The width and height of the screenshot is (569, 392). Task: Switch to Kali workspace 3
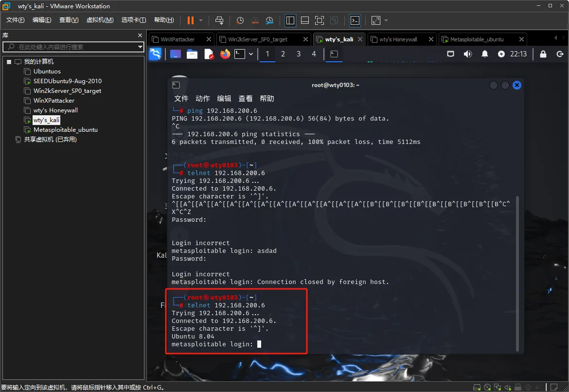(x=299, y=54)
